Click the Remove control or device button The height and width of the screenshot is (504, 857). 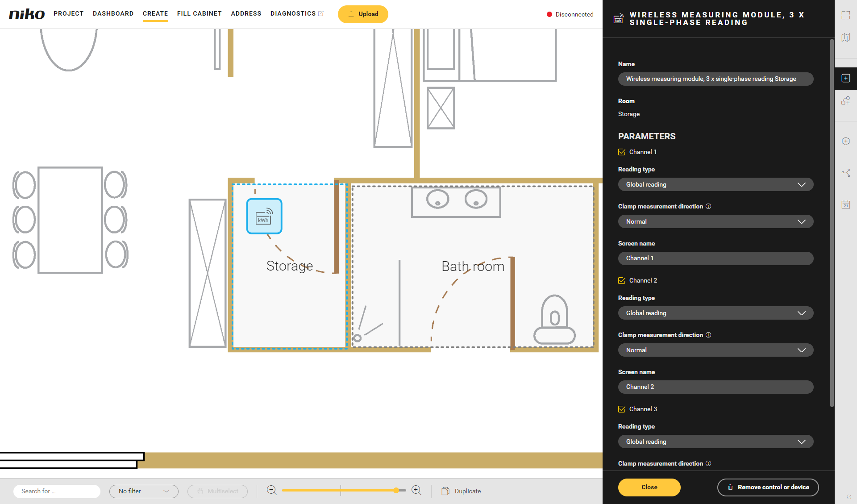pyautogui.click(x=768, y=487)
